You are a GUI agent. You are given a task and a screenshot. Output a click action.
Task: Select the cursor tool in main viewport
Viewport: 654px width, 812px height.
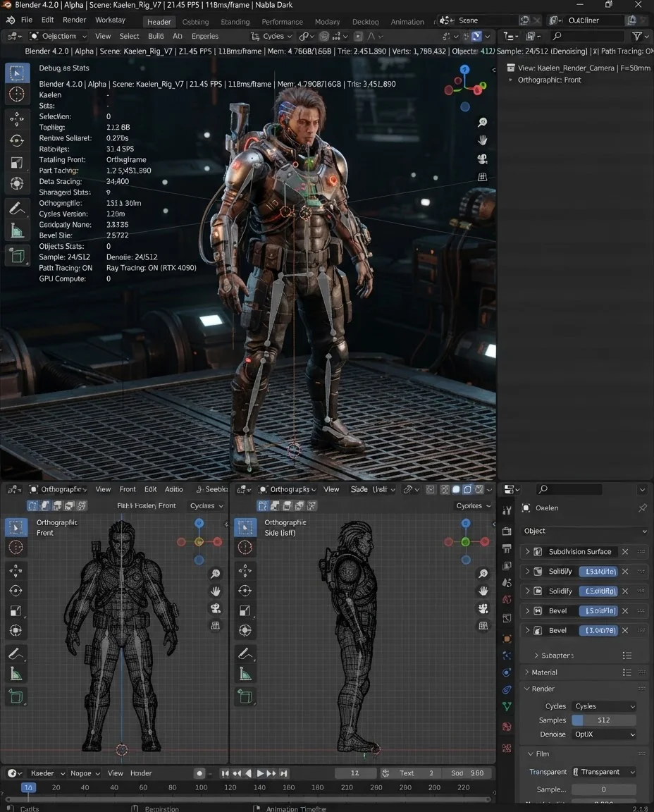17,94
